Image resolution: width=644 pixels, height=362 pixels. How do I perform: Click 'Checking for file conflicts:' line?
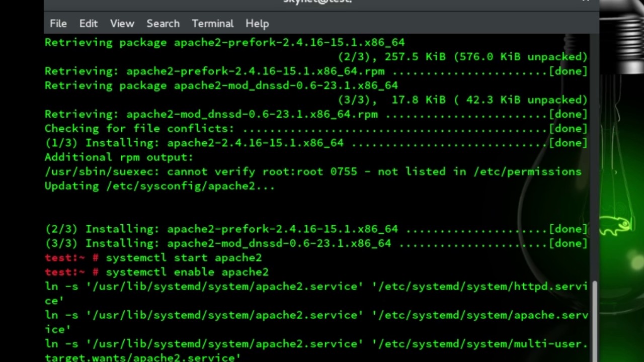pyautogui.click(x=316, y=129)
